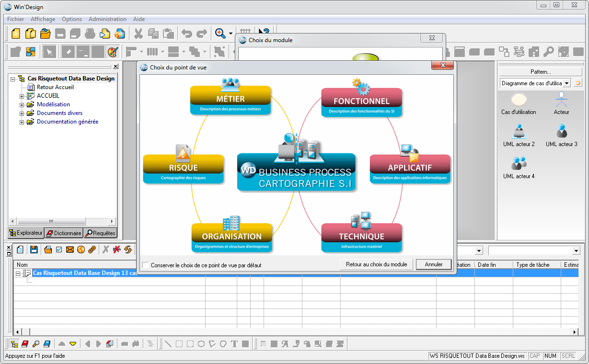Click the globe document icon in the top toolbar
Screen dimensions: 589x364
pos(120,34)
